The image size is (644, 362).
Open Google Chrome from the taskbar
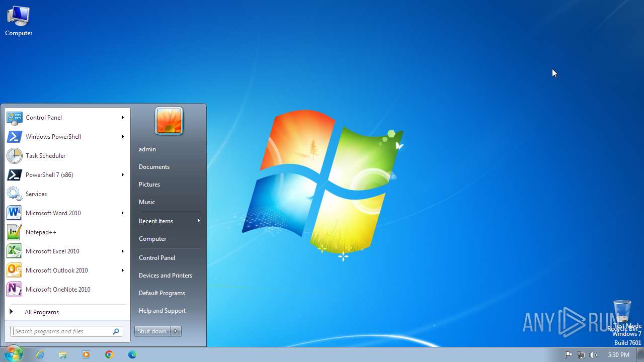tap(109, 354)
